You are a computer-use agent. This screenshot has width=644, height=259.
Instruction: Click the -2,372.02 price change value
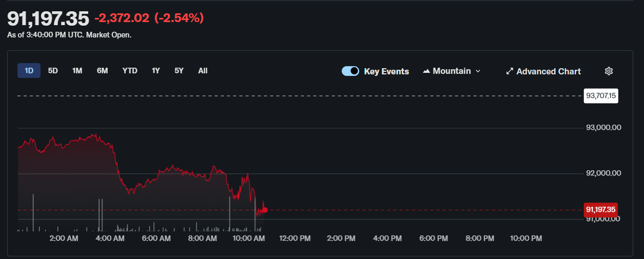click(122, 18)
